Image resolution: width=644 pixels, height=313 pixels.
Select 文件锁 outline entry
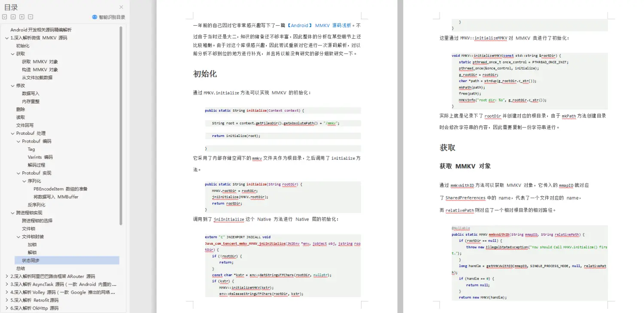pos(29,229)
